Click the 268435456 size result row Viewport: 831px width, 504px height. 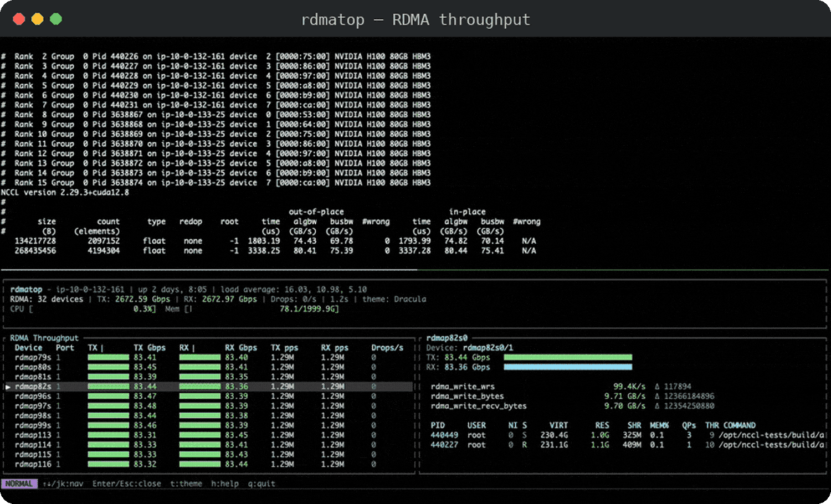tap(275, 250)
